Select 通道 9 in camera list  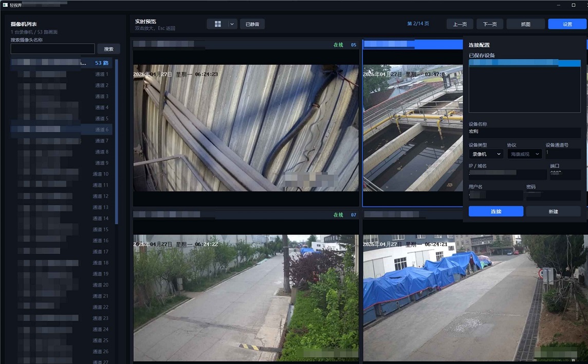pos(62,163)
